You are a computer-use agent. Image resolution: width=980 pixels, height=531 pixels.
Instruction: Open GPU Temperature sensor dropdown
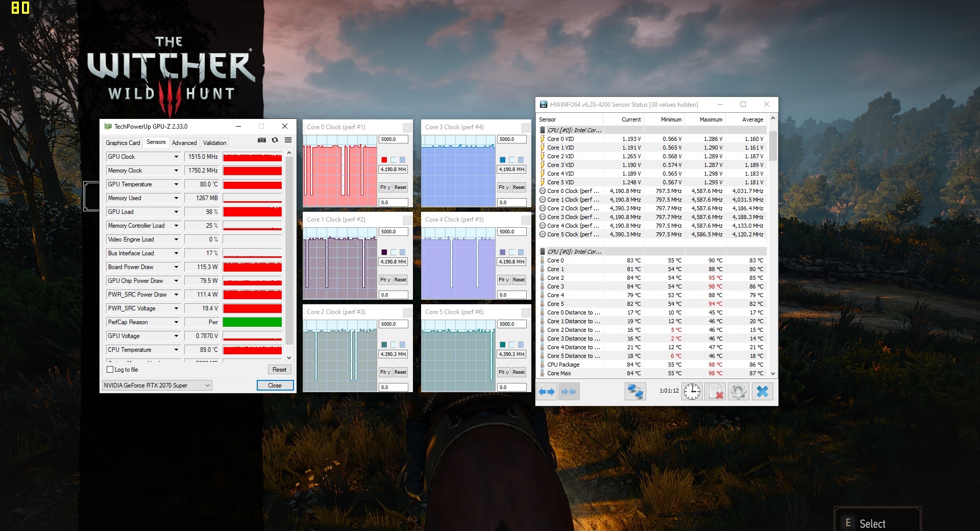(x=176, y=184)
